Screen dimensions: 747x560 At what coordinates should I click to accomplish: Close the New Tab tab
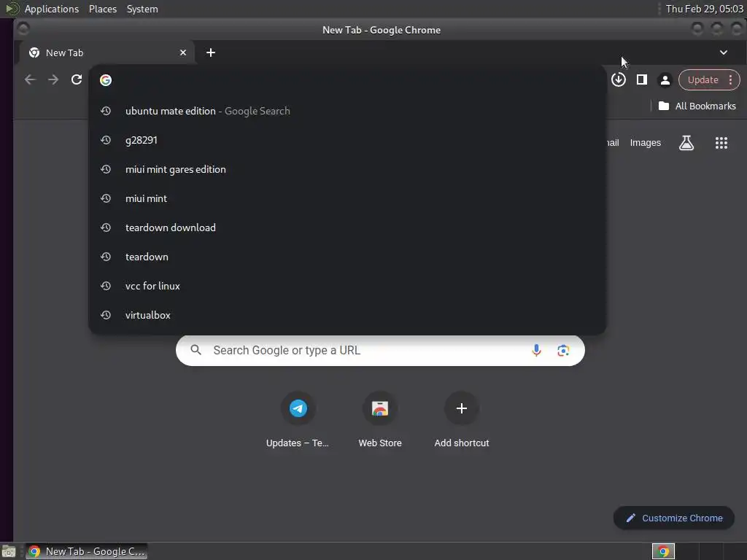point(183,52)
